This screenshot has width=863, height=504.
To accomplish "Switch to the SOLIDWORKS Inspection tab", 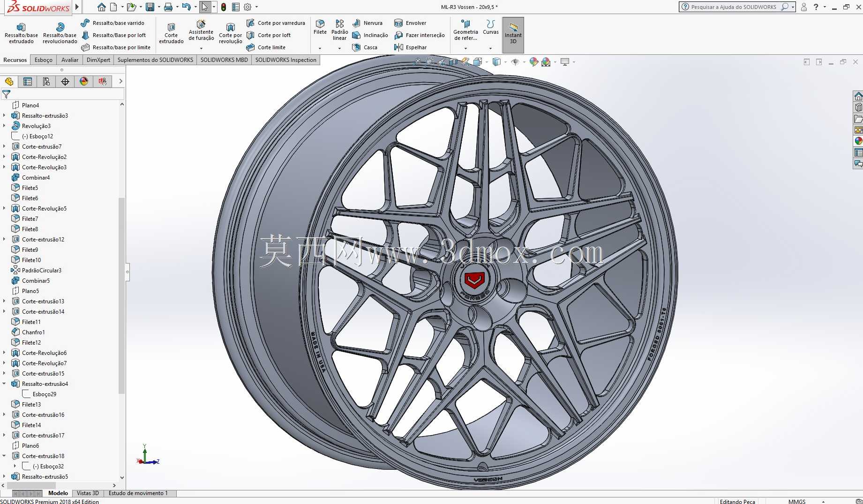I will [x=286, y=60].
